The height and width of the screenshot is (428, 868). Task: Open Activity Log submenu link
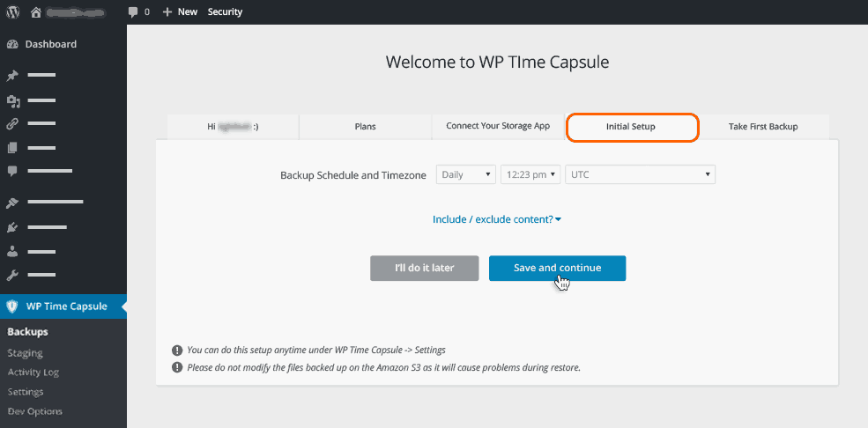coord(33,373)
